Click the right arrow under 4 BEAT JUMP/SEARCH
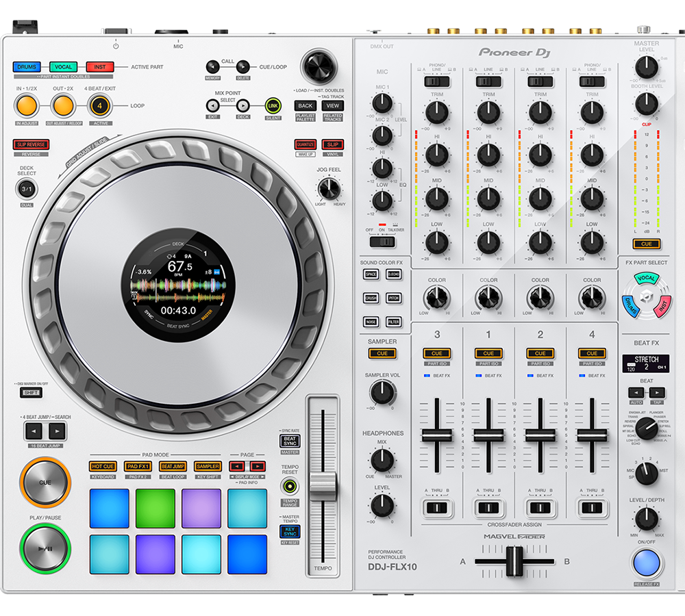 tap(57, 431)
